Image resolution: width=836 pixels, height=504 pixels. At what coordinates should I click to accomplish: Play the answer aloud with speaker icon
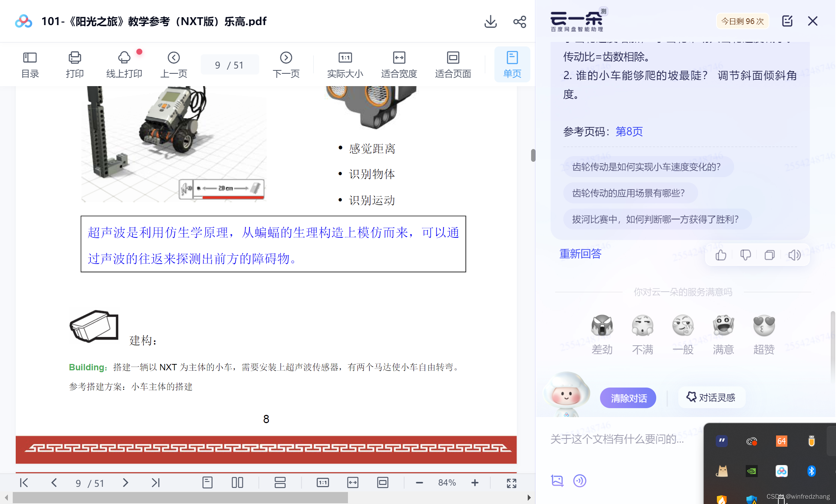click(x=794, y=255)
